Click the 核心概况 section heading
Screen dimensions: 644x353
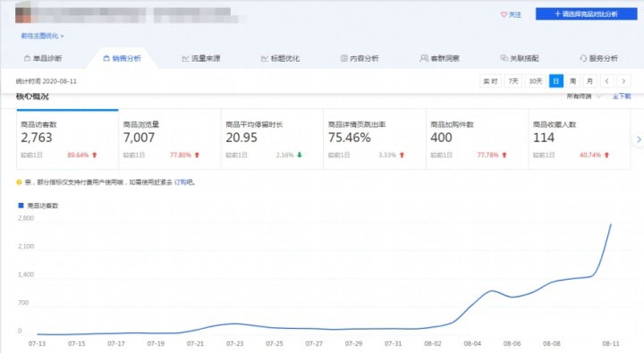[x=32, y=97]
